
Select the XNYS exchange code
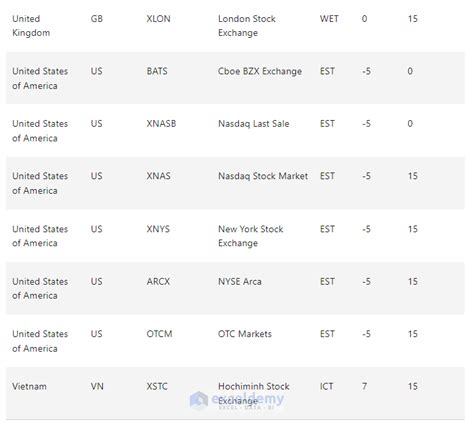(158, 229)
